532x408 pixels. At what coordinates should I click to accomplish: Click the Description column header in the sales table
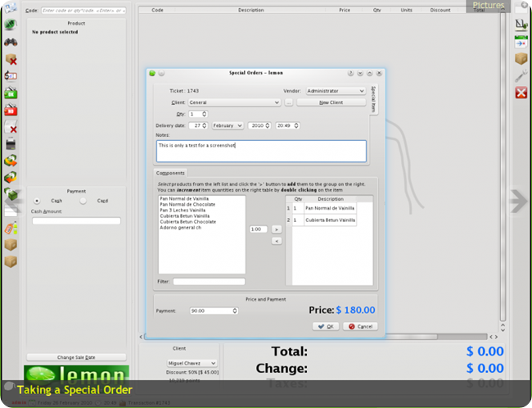250,10
